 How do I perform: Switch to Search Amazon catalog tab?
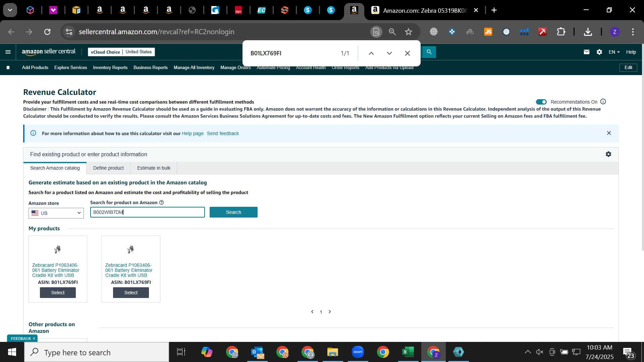coord(55,168)
